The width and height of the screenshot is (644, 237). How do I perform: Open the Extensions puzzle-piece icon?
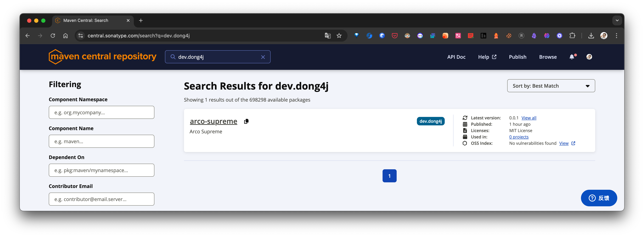572,36
